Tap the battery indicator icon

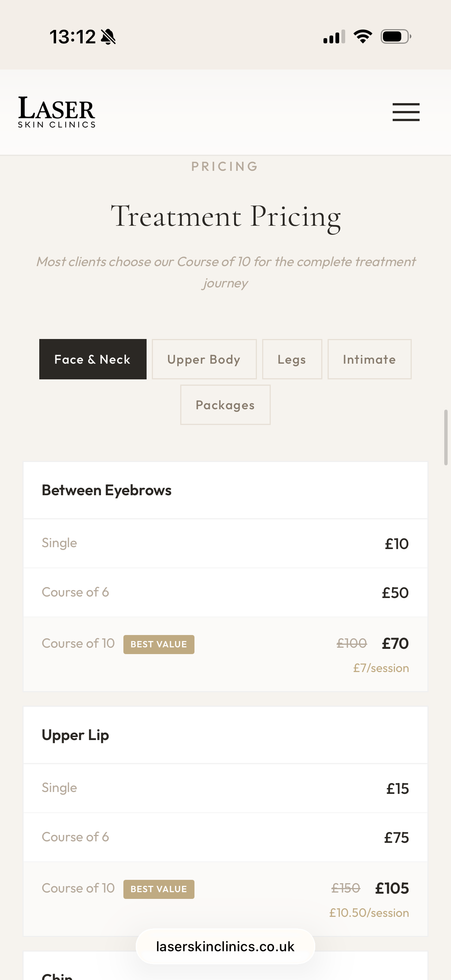395,36
